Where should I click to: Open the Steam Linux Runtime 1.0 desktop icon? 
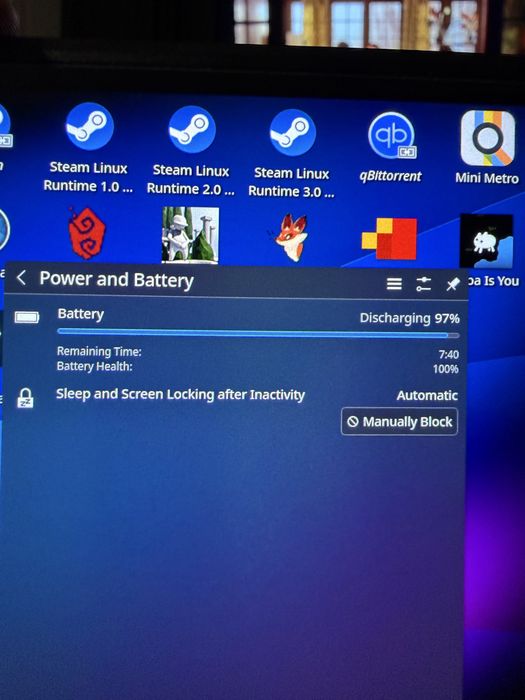(x=88, y=127)
